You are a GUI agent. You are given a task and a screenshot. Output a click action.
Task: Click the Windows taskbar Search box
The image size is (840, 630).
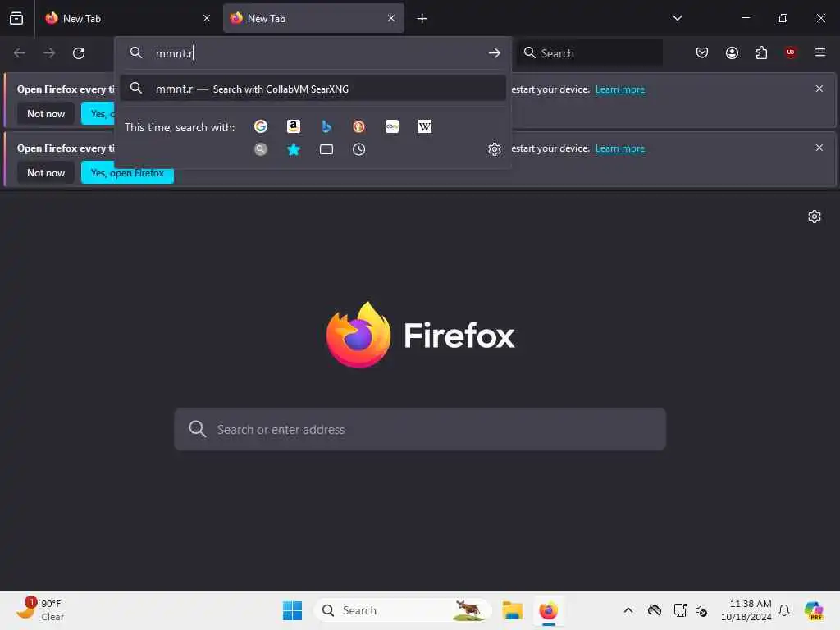[403, 610]
